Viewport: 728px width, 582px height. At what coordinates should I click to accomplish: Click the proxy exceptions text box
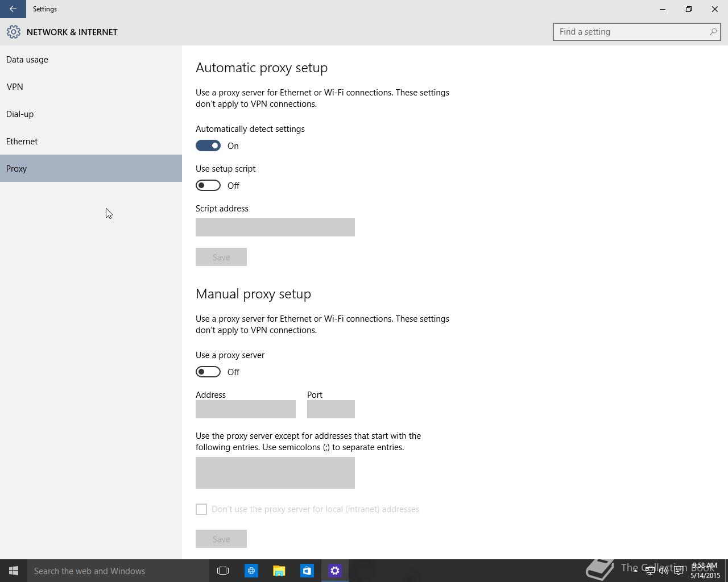[x=275, y=473]
